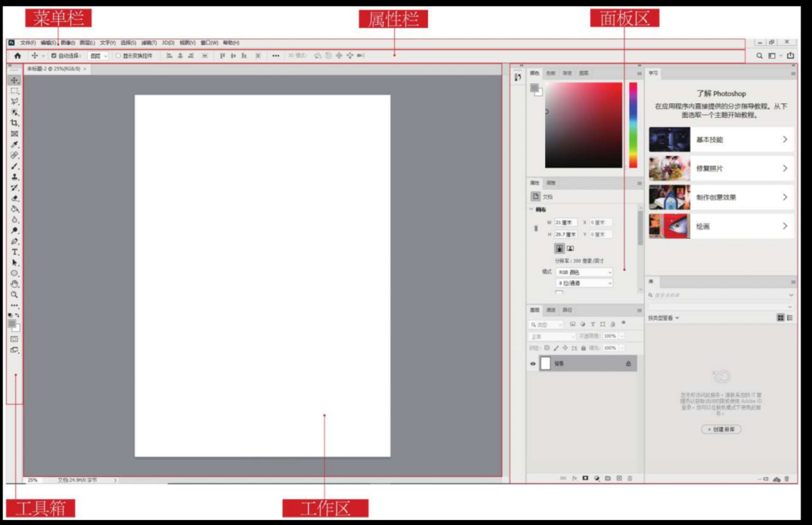This screenshot has height=525, width=812.
Task: Open the 修复照片 tutorial
Action: pyautogui.click(x=721, y=168)
